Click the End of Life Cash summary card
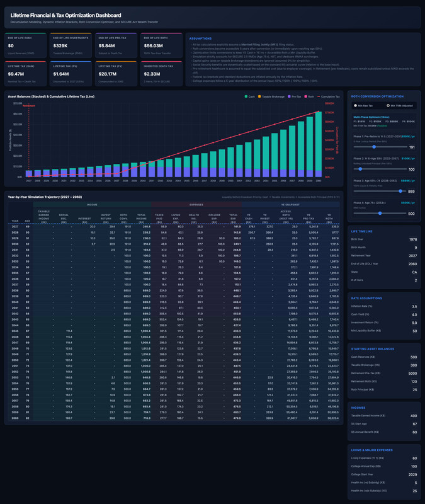 tap(25, 45)
